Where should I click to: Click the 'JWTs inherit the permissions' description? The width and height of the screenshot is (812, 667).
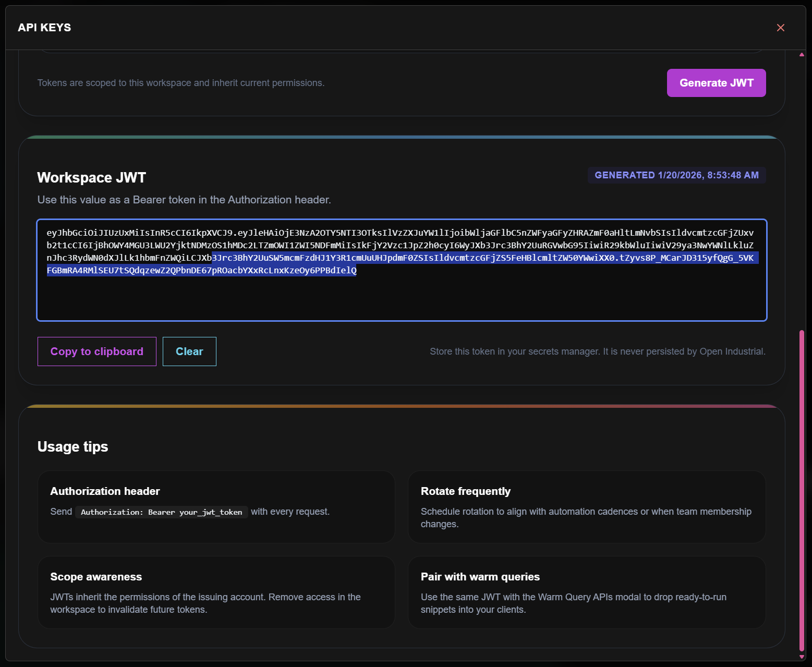205,603
